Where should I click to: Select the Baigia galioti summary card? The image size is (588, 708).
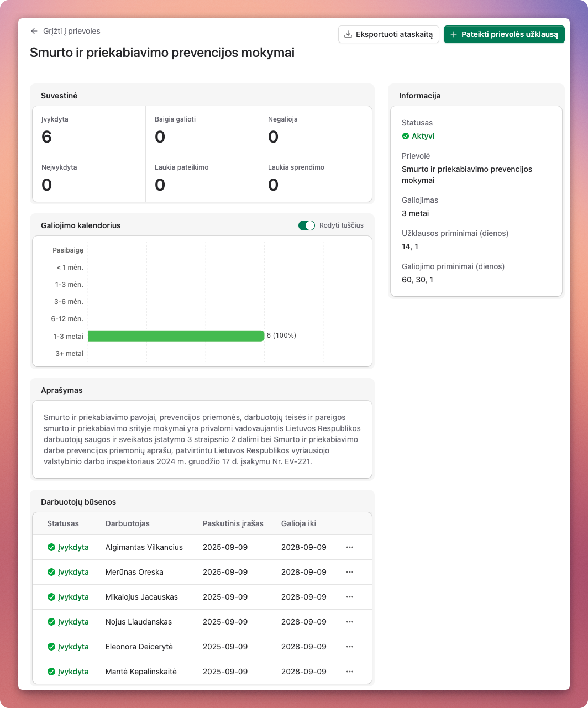[x=202, y=130]
